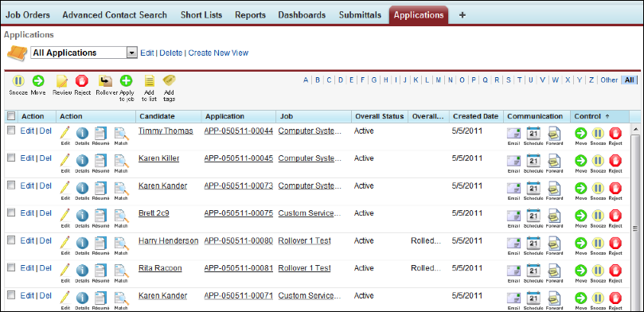The height and width of the screenshot is (312, 644).
Task: Click Match icon in Timmy Thomas row
Action: coord(121,133)
